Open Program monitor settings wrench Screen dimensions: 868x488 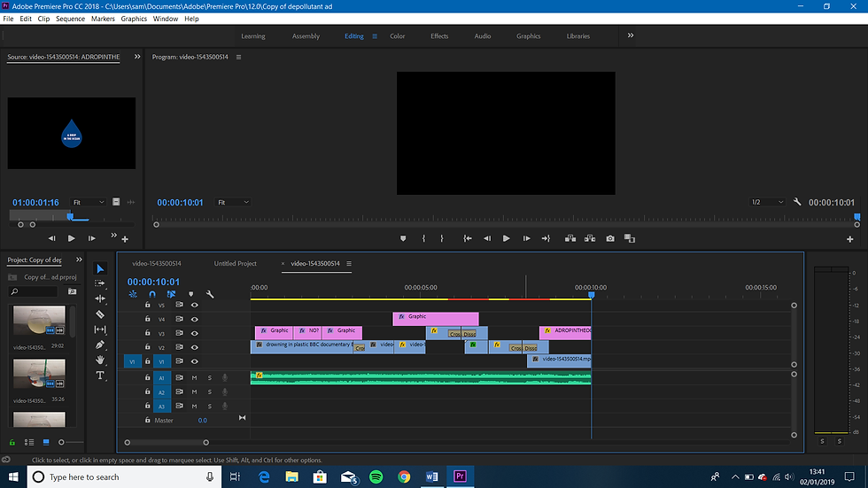797,202
